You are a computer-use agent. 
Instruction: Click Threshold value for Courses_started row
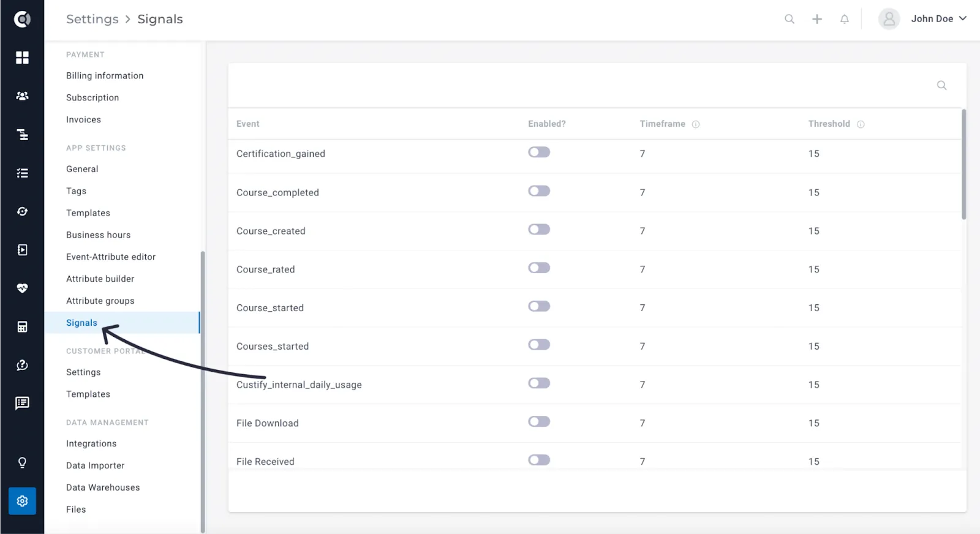(813, 347)
